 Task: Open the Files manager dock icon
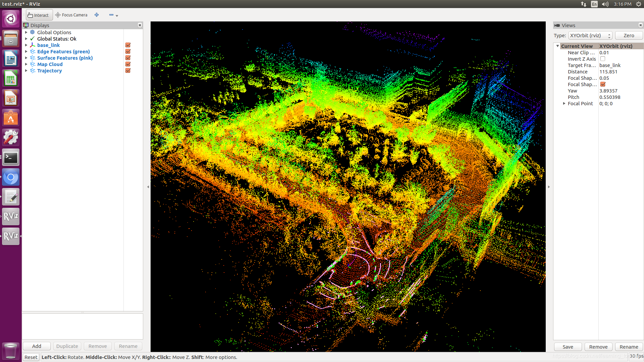[x=11, y=39]
